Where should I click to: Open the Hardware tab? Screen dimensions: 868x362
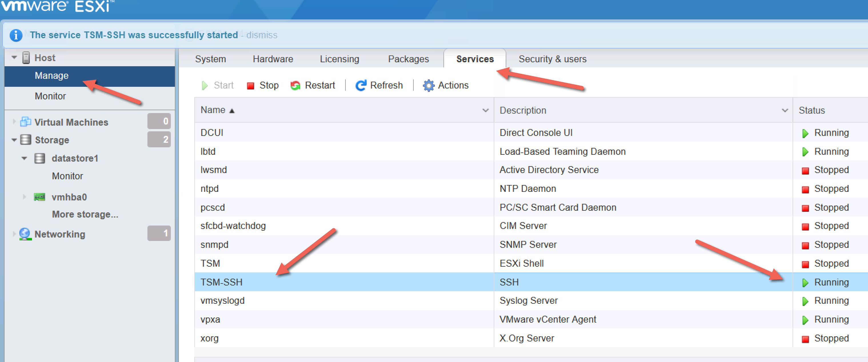[273, 59]
